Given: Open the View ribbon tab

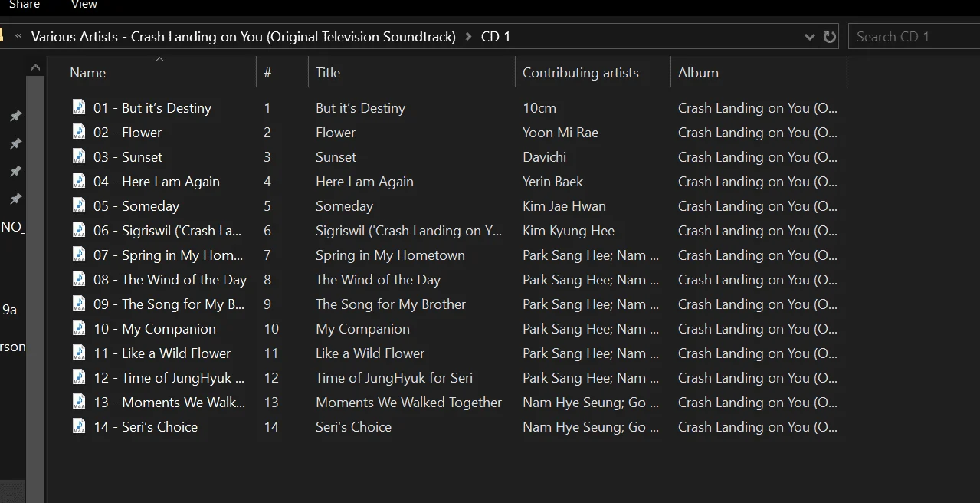Looking at the screenshot, I should coord(84,5).
